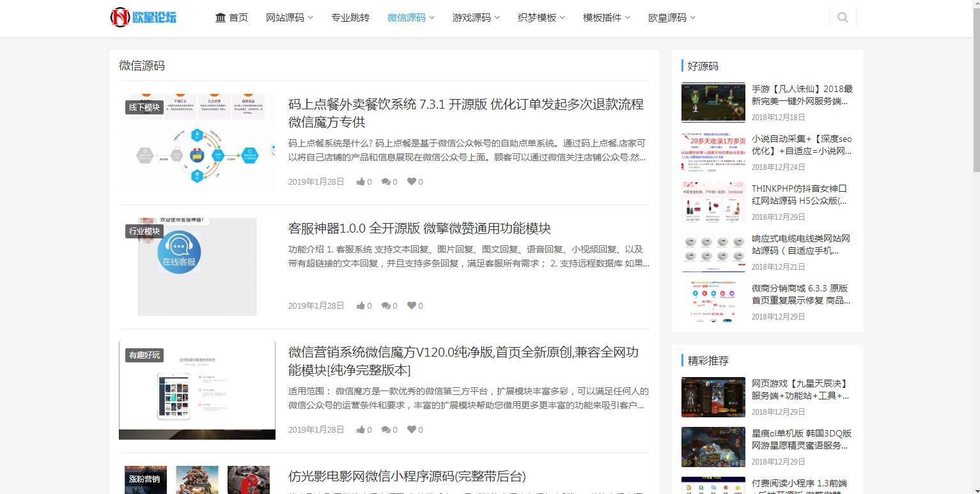Screen dimensions: 980x494
Task: Toggle the heart favorite on 客服神器 article
Action: coord(411,305)
